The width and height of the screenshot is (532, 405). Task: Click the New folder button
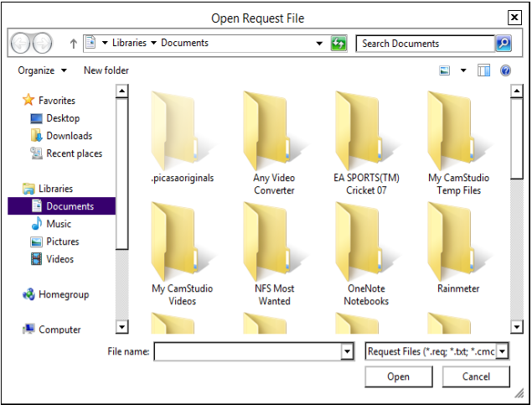tap(106, 70)
